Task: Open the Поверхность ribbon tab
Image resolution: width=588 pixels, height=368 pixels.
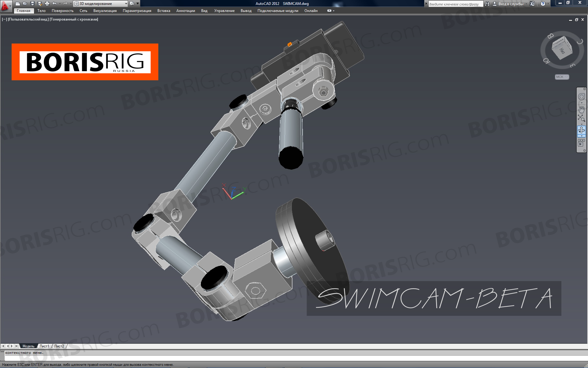Action: click(62, 11)
